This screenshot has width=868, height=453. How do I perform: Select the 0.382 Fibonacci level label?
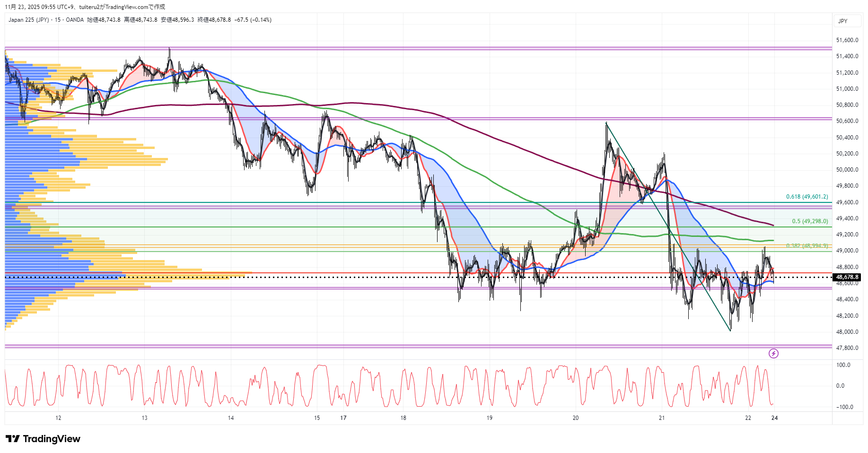coord(807,246)
